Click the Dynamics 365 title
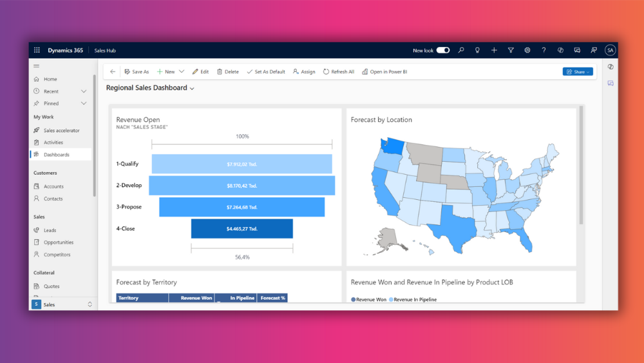Viewport: 644px width, 363px height. tap(65, 50)
